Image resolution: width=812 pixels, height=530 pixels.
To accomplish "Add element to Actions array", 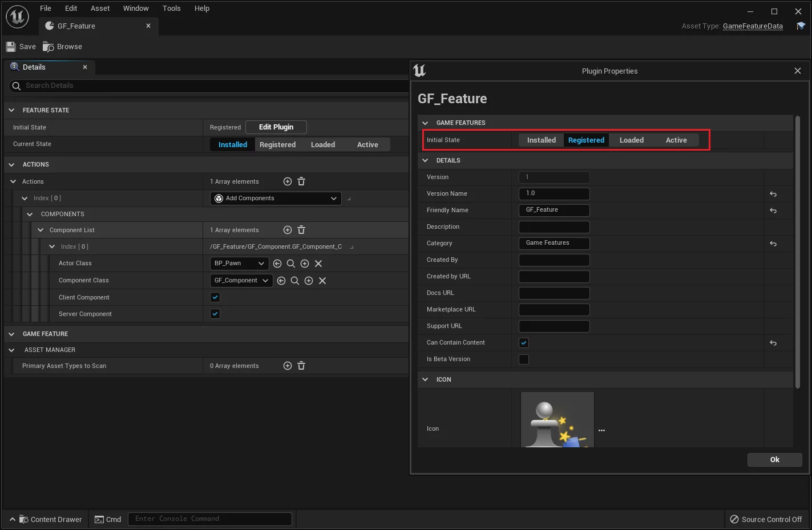I will click(x=288, y=181).
